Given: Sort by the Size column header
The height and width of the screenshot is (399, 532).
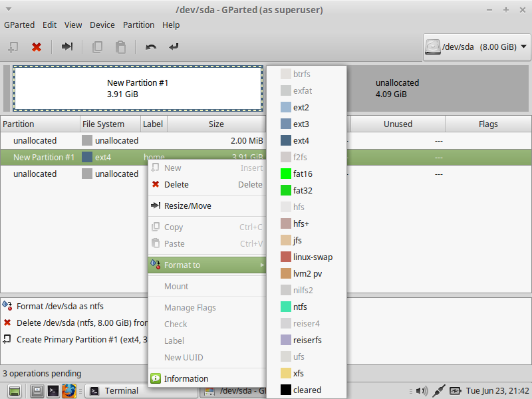Looking at the screenshot, I should (x=217, y=124).
